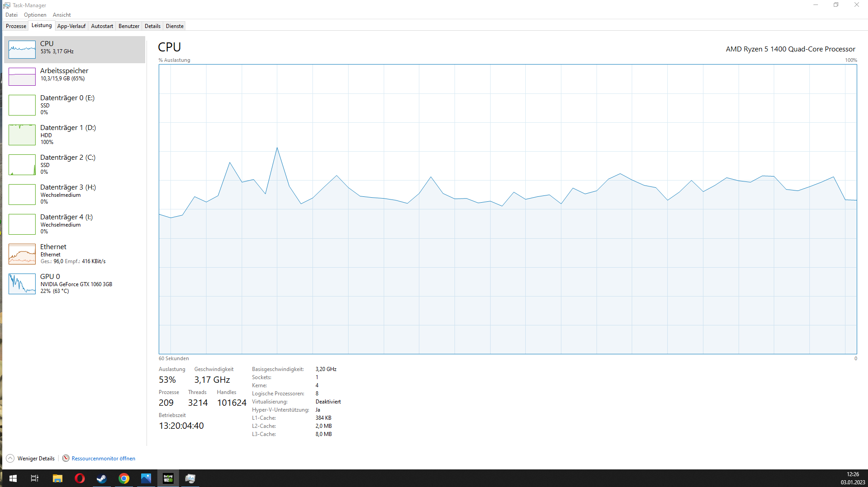Click the Threads count 3214
The image size is (868, 487).
(198, 403)
